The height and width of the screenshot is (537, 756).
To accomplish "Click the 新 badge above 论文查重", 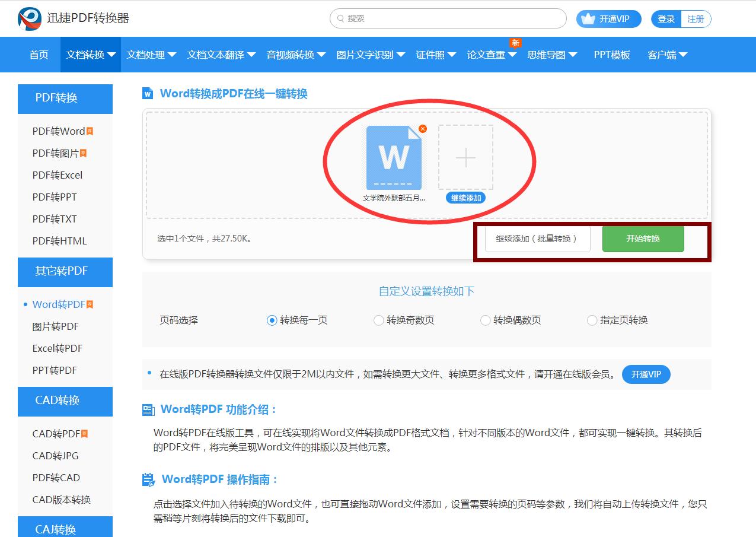I will [x=515, y=43].
